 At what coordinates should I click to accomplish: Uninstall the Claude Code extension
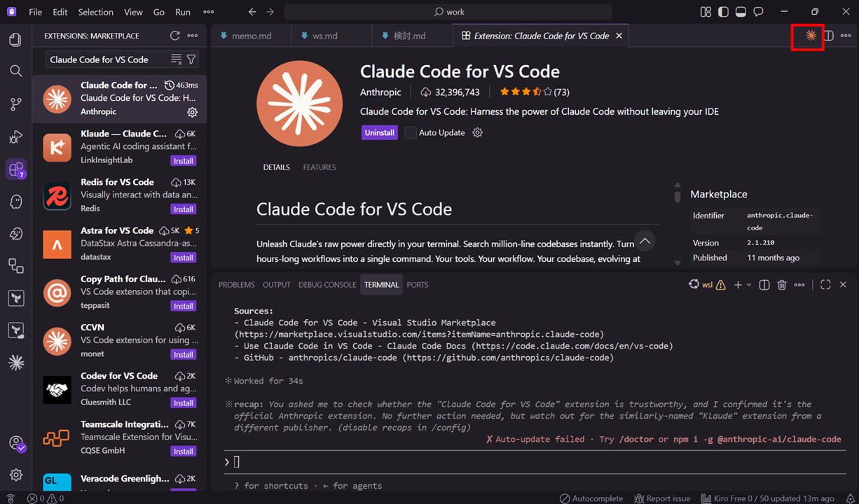(380, 132)
